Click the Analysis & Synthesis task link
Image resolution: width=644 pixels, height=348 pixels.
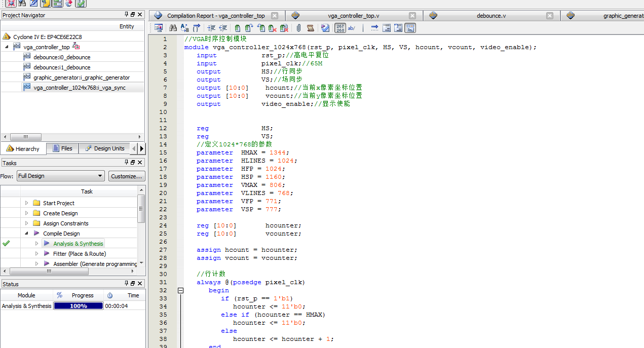(x=78, y=244)
